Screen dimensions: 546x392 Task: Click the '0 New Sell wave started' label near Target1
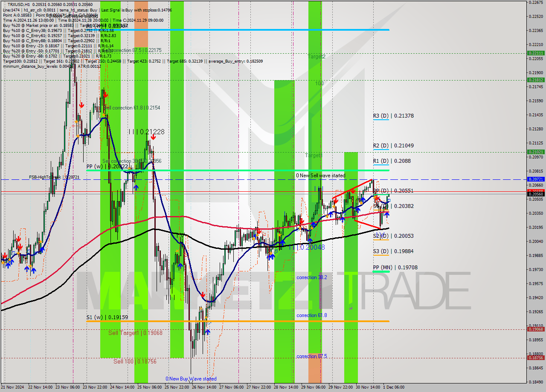tap(321, 175)
